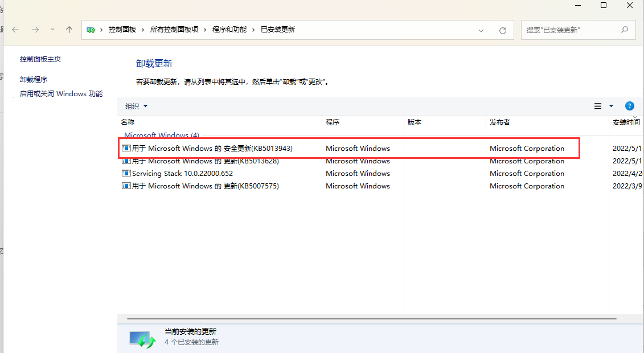
Task: Click the up one level arrow
Action: click(x=69, y=30)
